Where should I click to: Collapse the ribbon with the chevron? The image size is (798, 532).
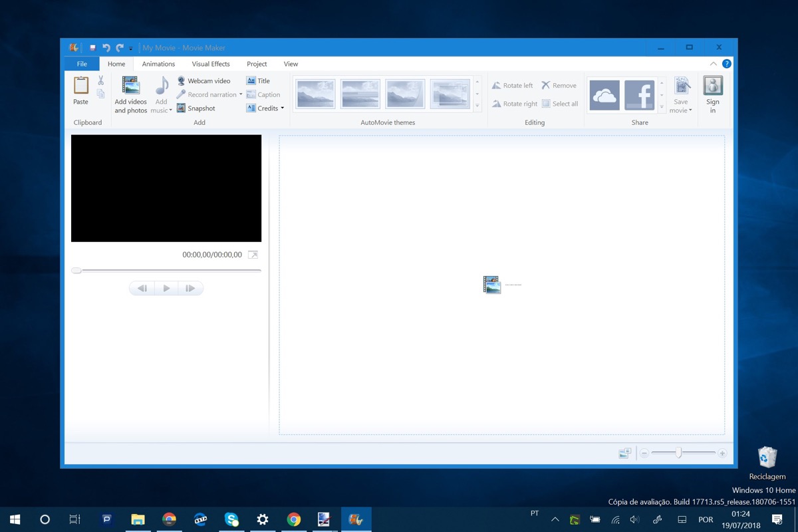click(x=714, y=64)
